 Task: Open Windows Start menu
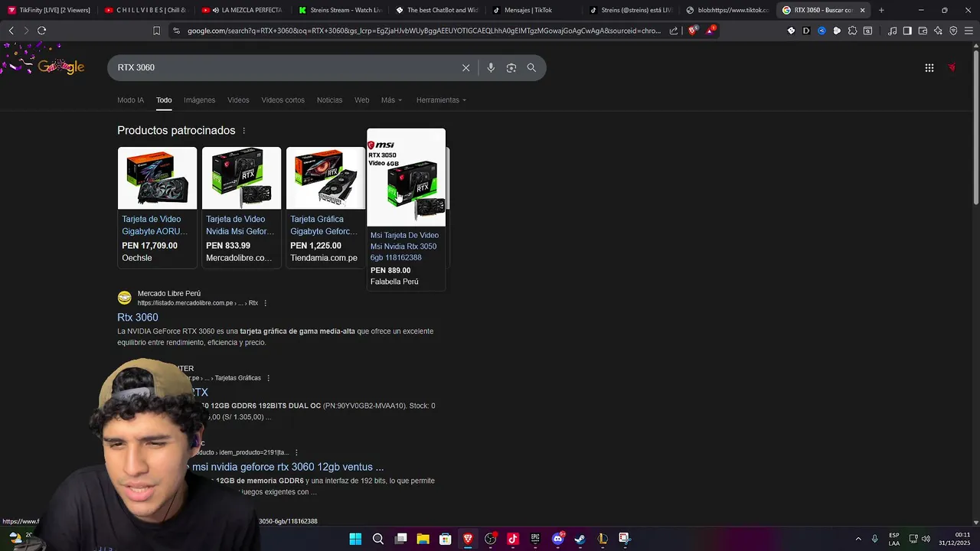(355, 539)
